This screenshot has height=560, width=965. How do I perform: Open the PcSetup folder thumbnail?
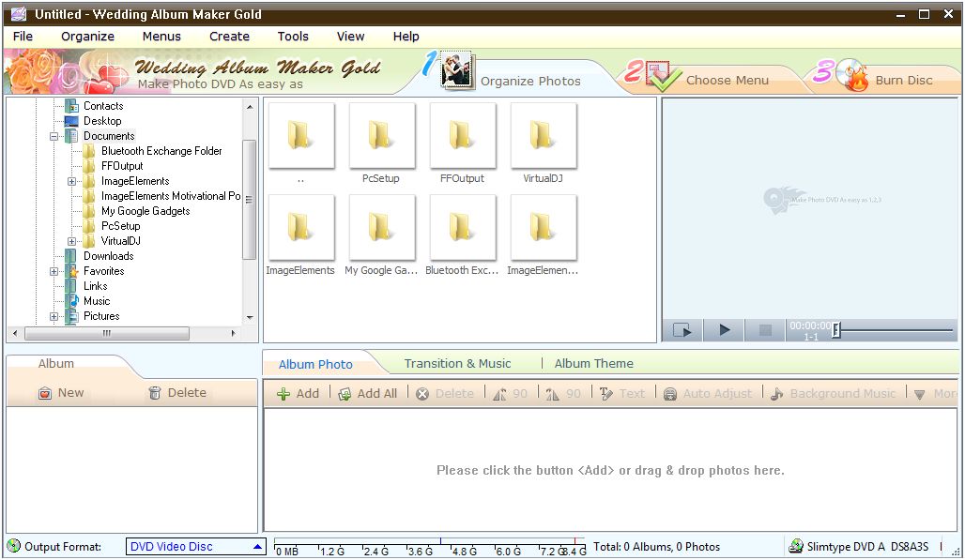coord(381,136)
